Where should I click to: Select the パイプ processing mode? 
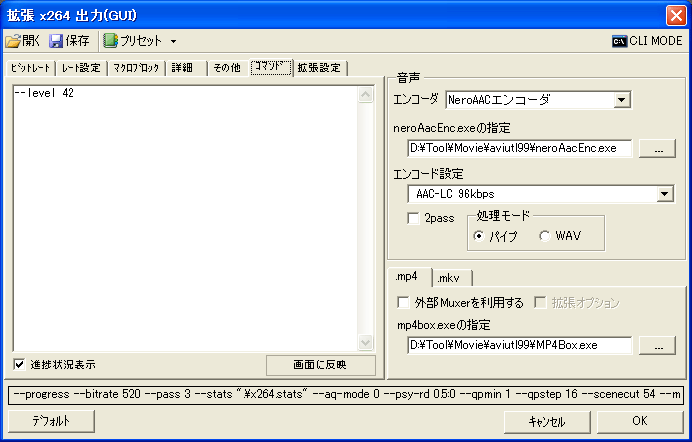click(x=479, y=236)
